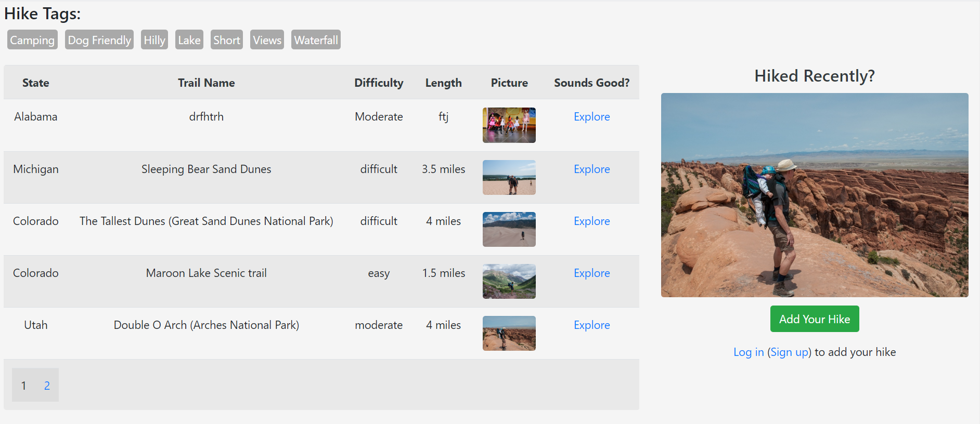
Task: Filter hikes by Dog Friendly tag
Action: point(99,40)
